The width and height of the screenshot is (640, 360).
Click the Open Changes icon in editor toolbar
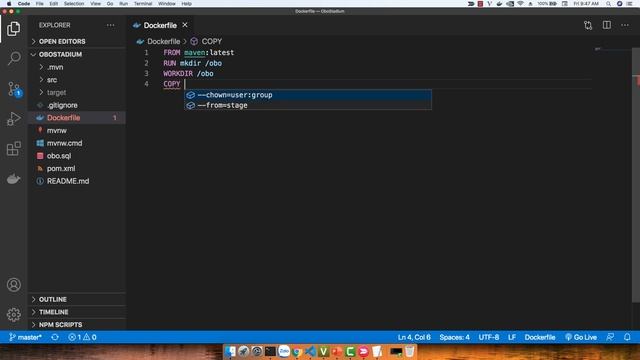588,25
